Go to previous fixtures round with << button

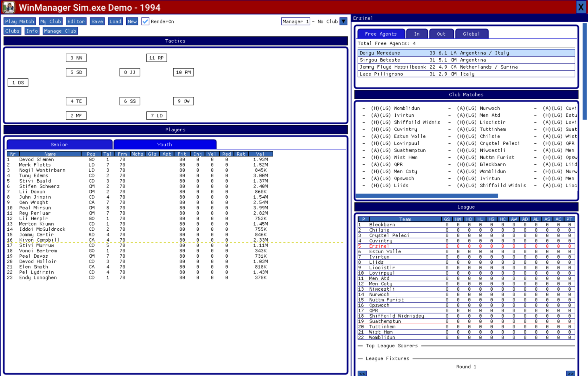[x=362, y=373]
